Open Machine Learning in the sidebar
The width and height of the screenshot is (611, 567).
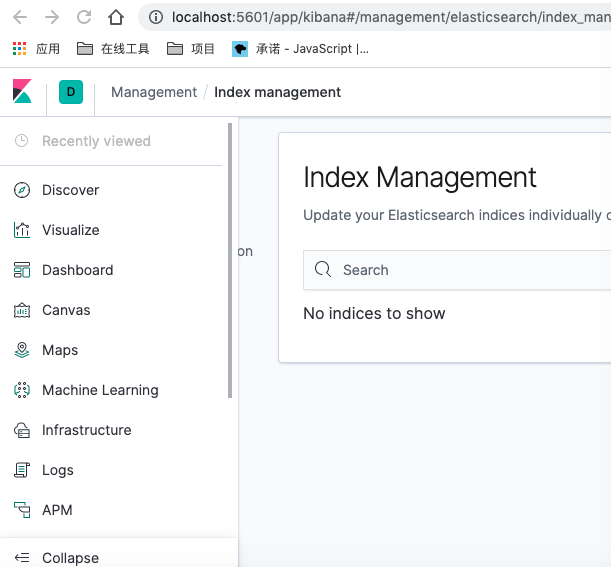(x=100, y=390)
